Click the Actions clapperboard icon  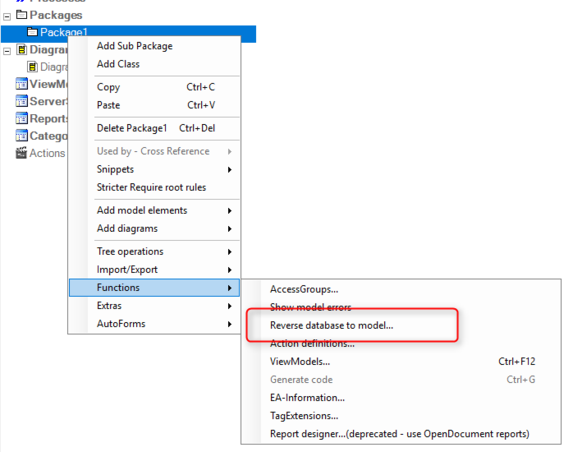(22, 153)
